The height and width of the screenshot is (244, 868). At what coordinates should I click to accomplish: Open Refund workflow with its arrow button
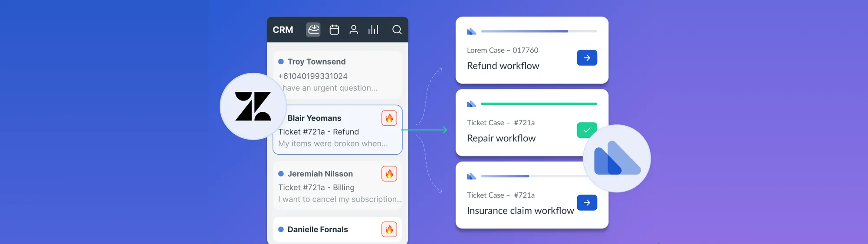[x=587, y=58]
